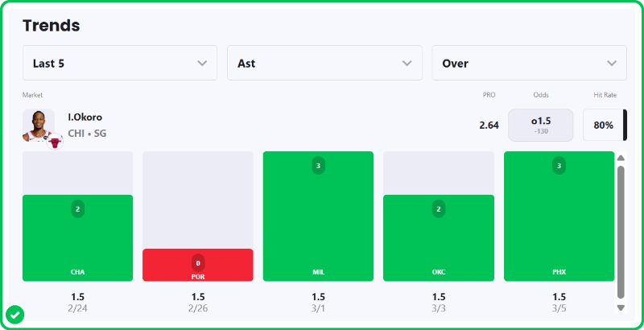Expand the Over dropdown
This screenshot has width=644, height=330.
529,63
